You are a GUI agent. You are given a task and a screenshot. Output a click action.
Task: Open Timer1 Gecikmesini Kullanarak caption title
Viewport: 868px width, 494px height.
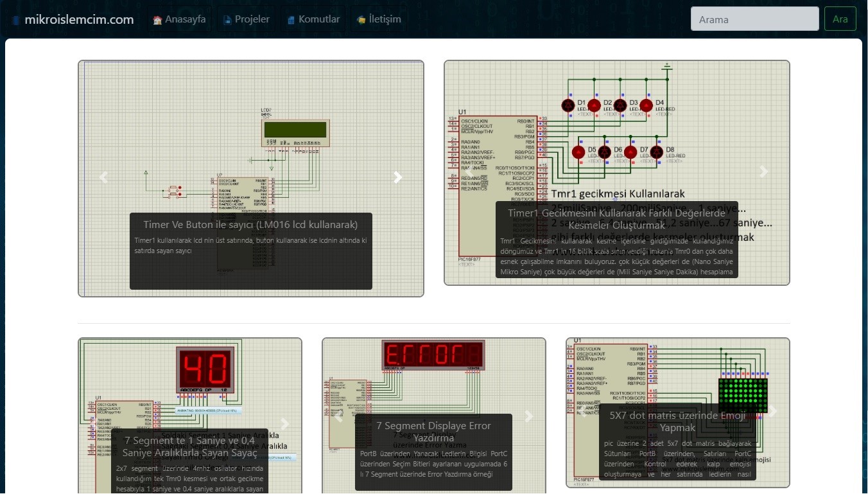[616, 219]
